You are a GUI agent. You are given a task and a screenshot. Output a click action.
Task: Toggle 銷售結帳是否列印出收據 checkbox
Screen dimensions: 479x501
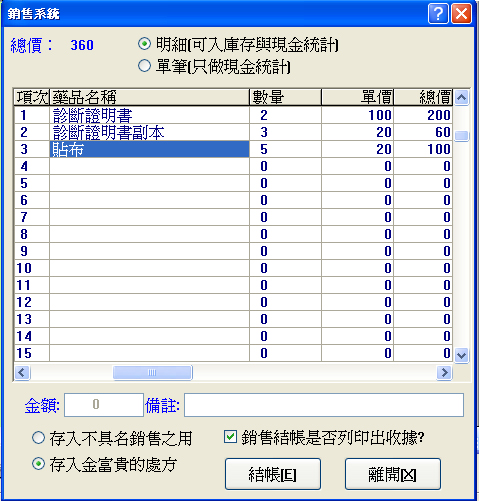click(x=230, y=437)
